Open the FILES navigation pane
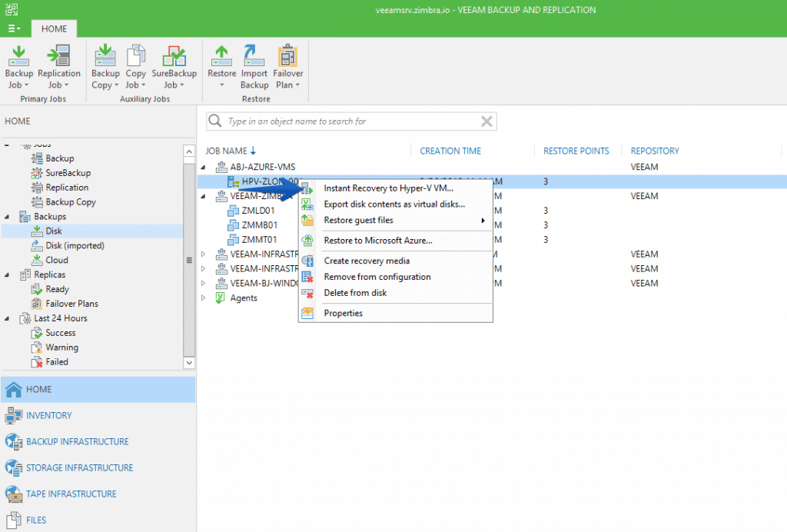The height and width of the screenshot is (532, 787). (98, 520)
